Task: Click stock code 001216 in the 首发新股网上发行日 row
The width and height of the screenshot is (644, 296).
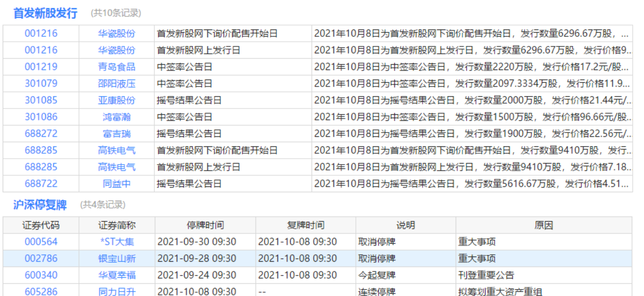Action: coord(41,50)
